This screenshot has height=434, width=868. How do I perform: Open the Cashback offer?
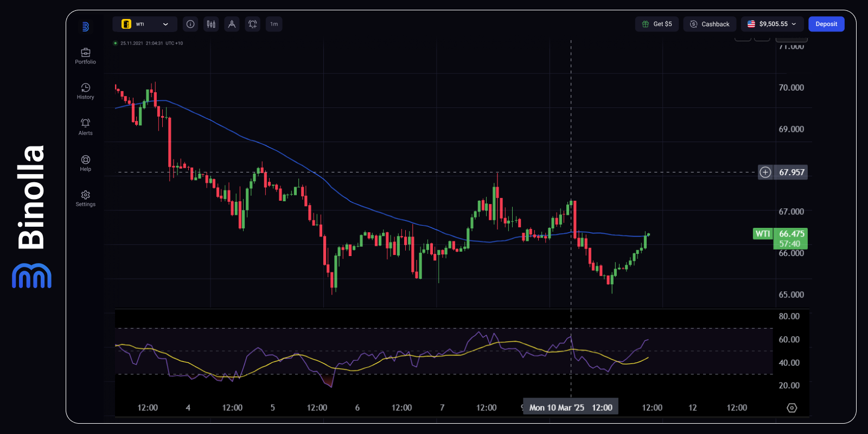click(x=710, y=24)
